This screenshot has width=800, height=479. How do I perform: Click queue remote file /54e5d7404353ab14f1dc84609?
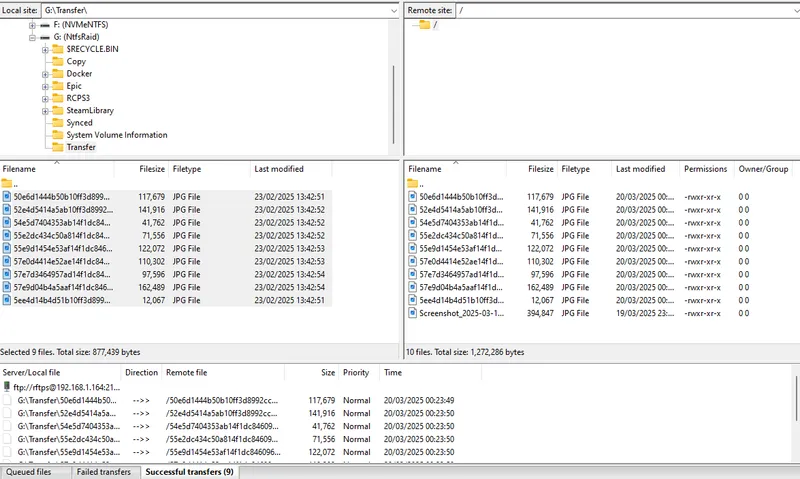(x=222, y=426)
